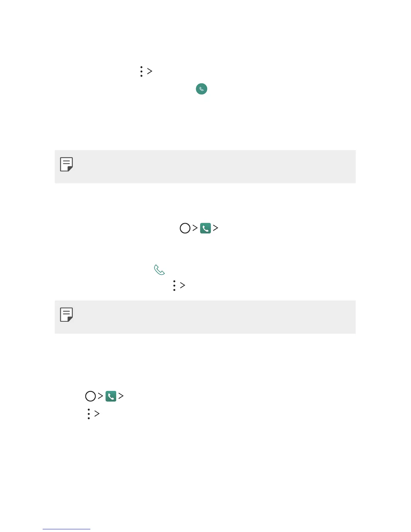Click note icon in the upper gray box

click(x=66, y=164)
